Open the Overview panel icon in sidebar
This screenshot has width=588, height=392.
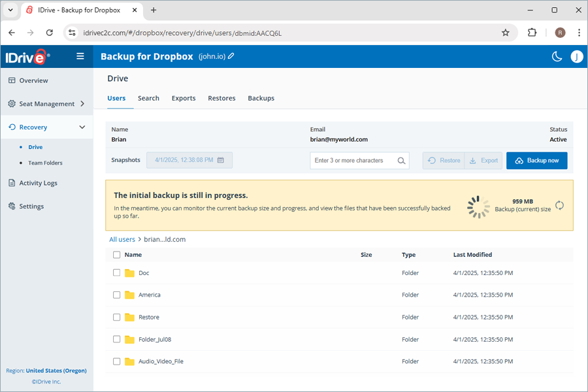(14, 80)
